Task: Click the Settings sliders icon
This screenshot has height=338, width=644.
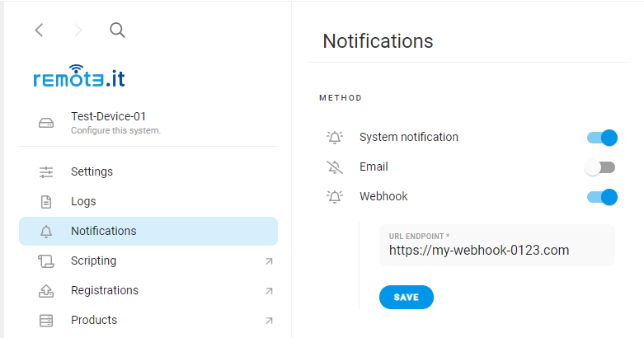Action: tap(46, 171)
